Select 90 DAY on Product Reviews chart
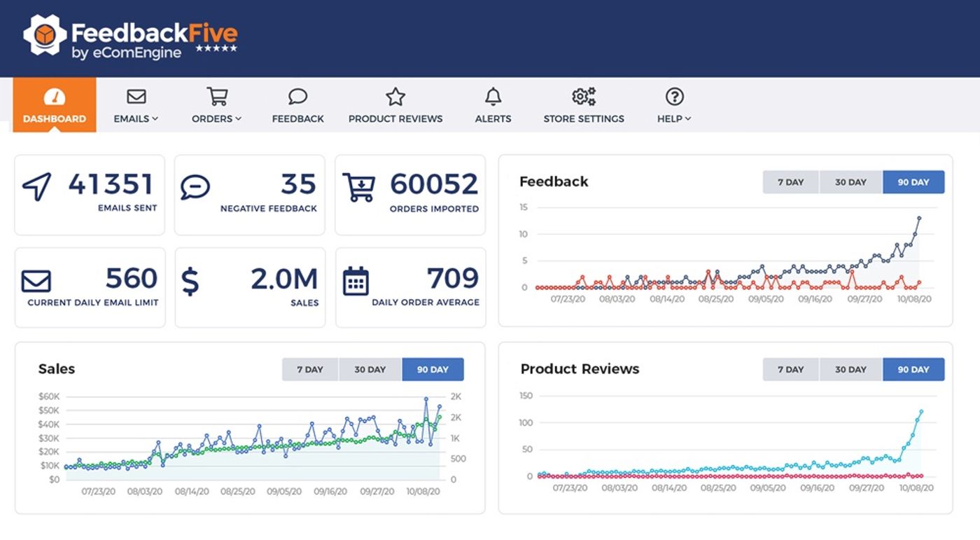Viewport: 980px width, 540px height. click(x=913, y=369)
